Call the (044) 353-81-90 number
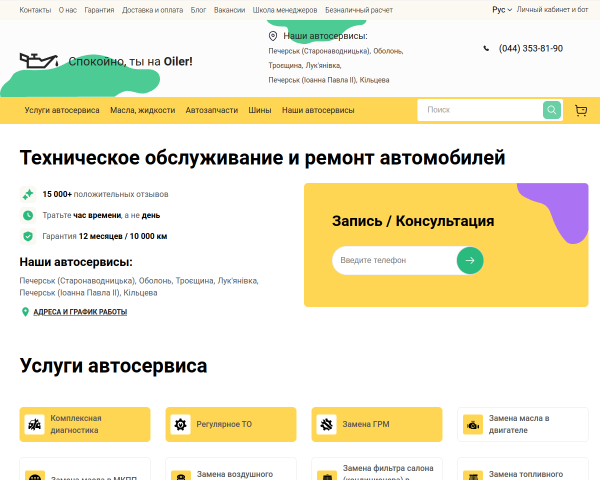 (531, 49)
